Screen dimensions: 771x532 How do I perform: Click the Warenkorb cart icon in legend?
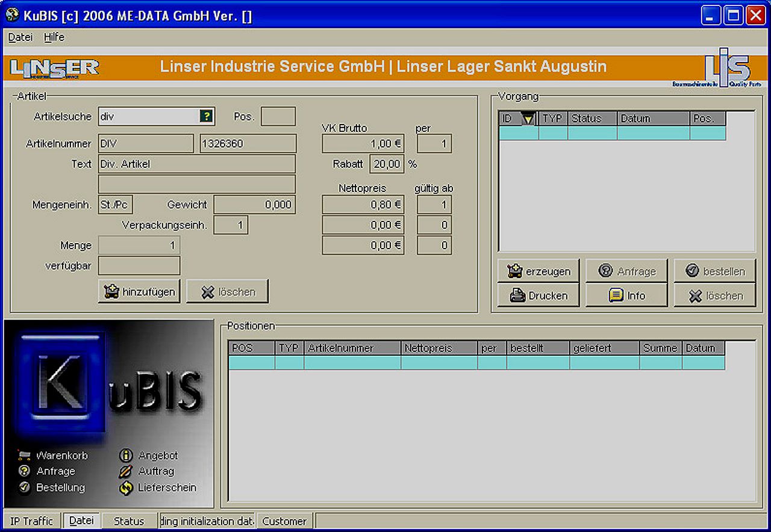coord(24,456)
